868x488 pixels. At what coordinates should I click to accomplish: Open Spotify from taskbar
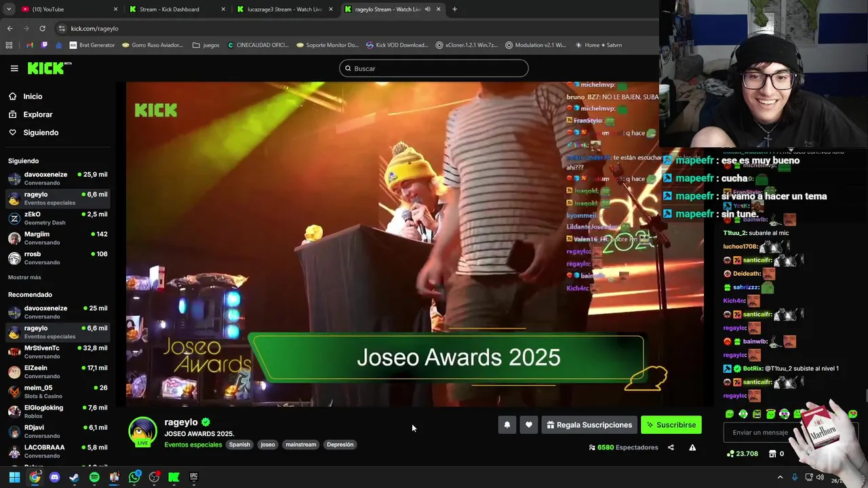[94, 477]
